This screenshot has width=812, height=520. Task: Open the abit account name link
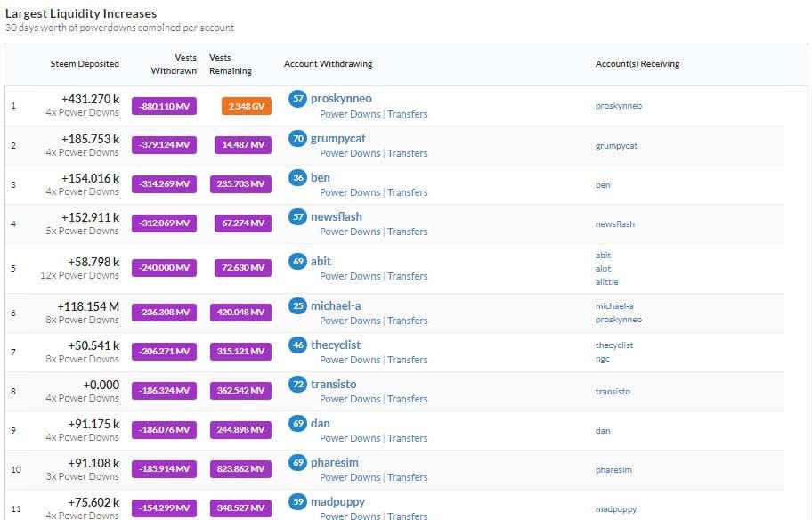pos(321,261)
